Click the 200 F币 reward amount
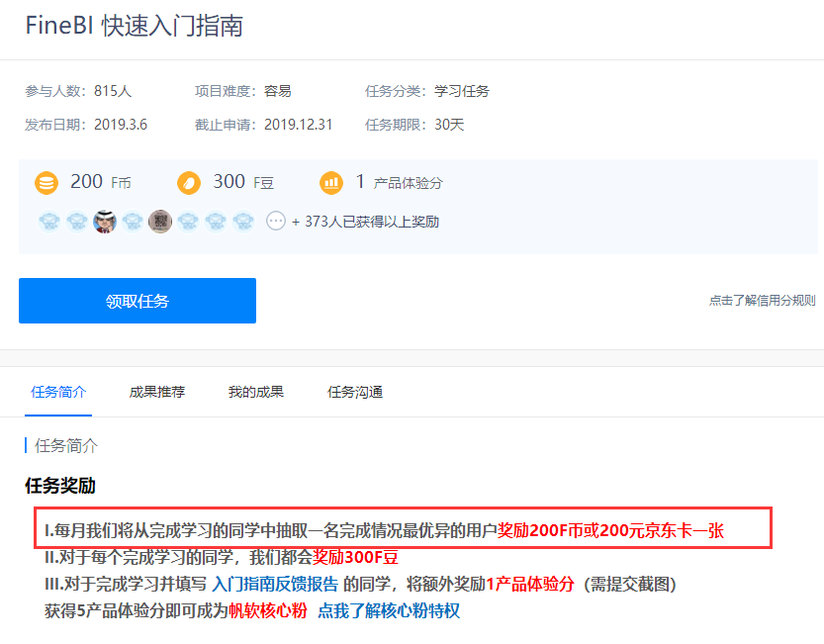Image resolution: width=824 pixels, height=644 pixels. (x=100, y=182)
